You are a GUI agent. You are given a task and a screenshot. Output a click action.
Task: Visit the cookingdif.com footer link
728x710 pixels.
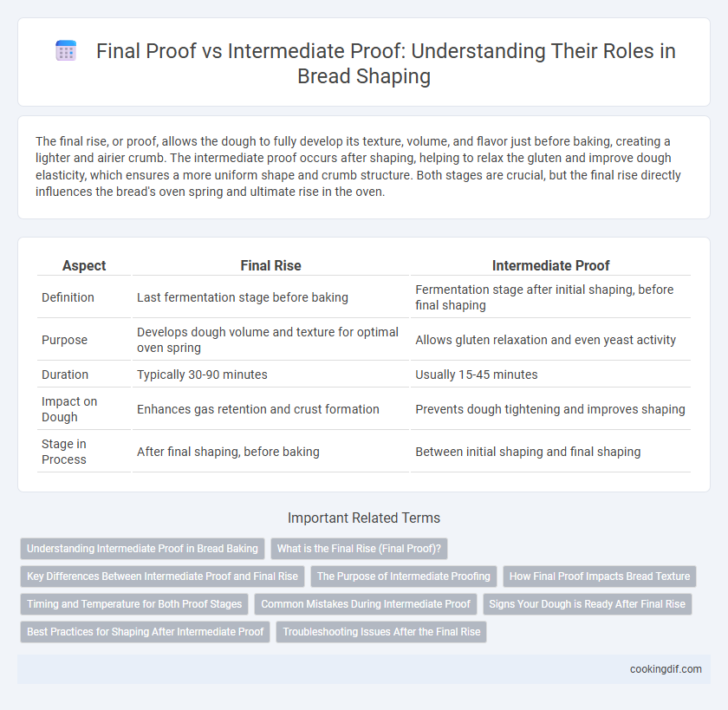[666, 669]
